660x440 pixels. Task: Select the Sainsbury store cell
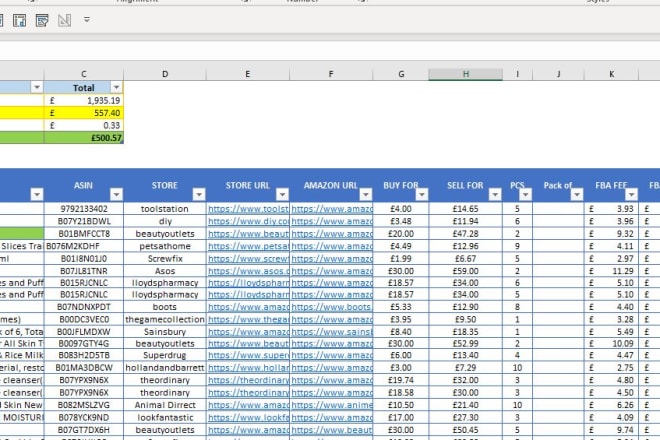pos(165,332)
